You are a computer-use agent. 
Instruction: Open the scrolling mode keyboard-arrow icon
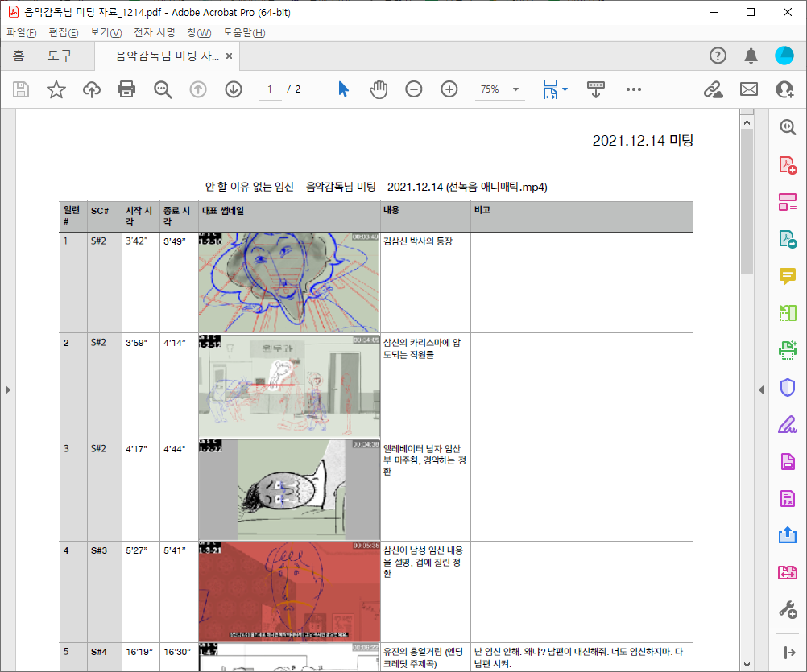[596, 89]
